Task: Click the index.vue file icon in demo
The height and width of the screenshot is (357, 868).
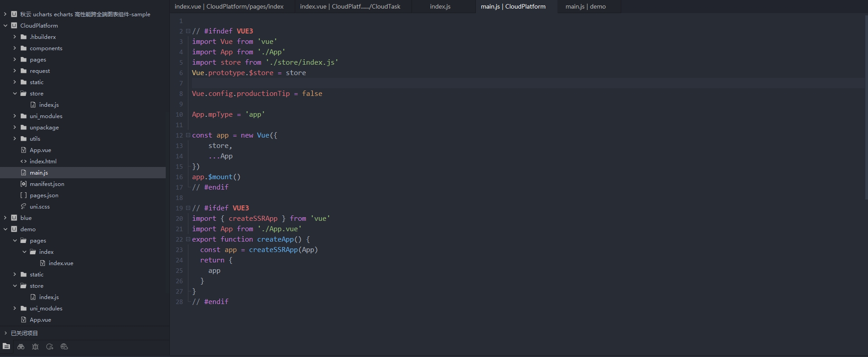Action: [43, 263]
